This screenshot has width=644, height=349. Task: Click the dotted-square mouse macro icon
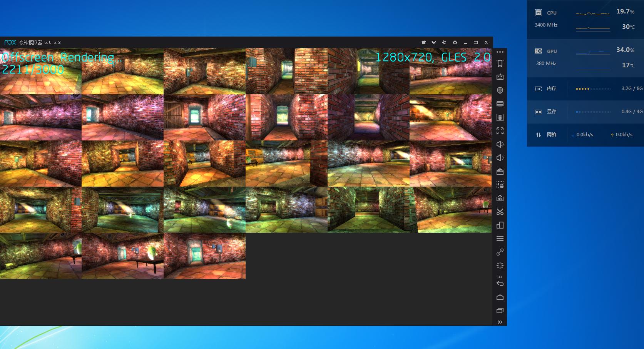(x=500, y=185)
